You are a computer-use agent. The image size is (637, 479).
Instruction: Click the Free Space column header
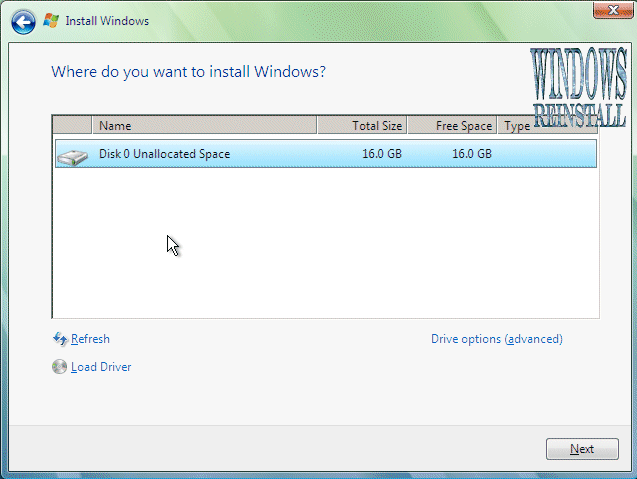pyautogui.click(x=452, y=126)
